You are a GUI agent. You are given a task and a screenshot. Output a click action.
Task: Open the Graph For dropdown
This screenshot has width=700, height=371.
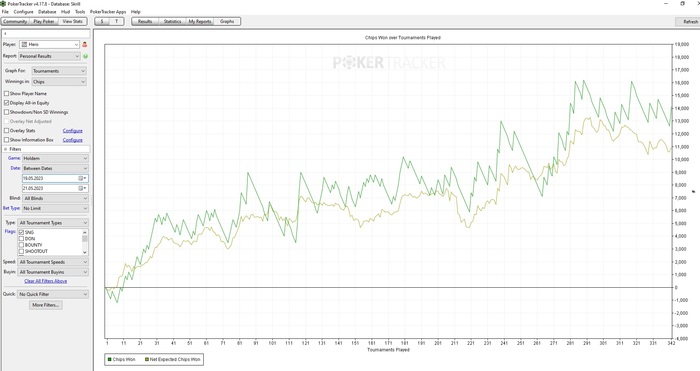(59, 71)
